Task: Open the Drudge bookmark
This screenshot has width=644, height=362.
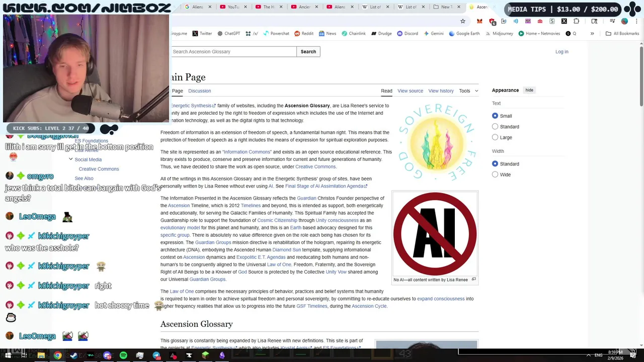Action: (382, 34)
